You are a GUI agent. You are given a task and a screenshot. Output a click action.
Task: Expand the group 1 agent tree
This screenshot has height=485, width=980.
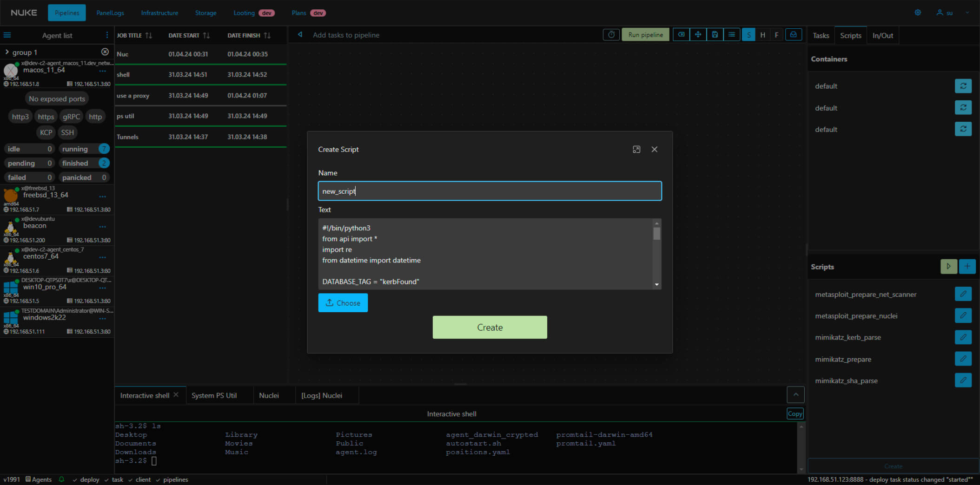click(x=7, y=52)
